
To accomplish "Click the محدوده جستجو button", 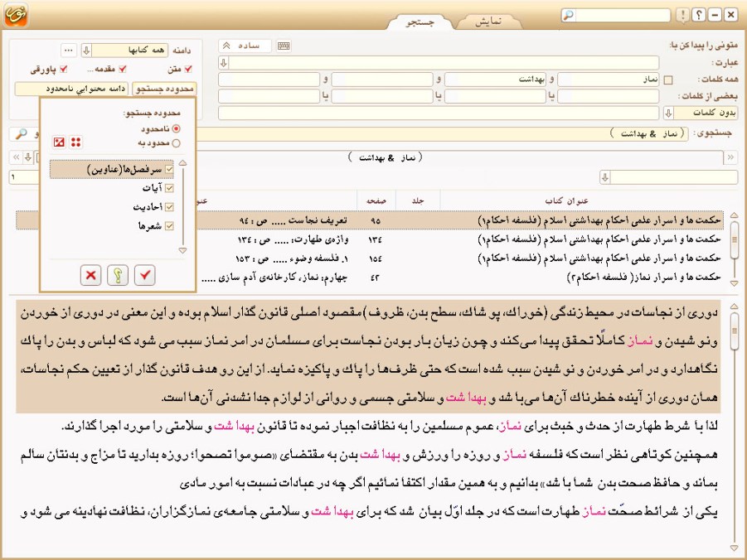I will coord(164,89).
